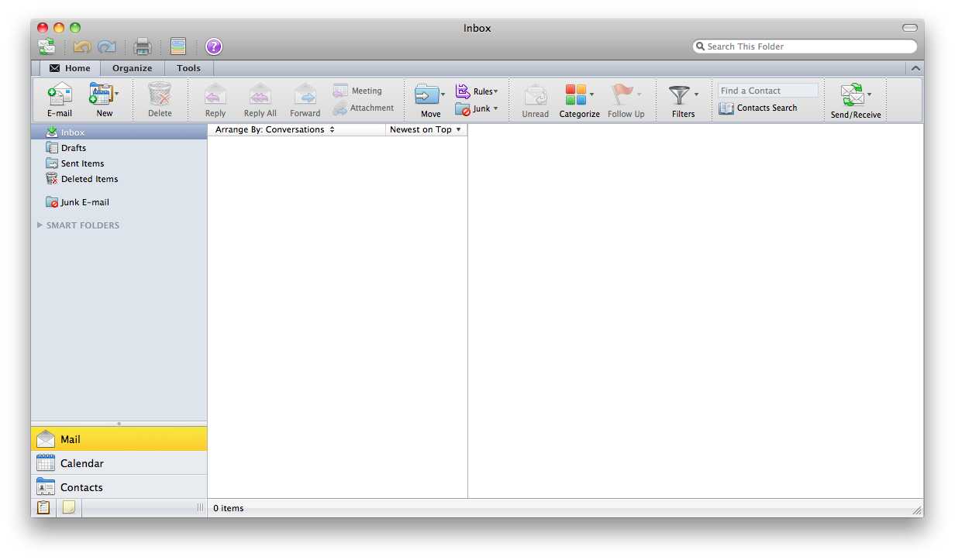Open the Newest on Top sort dropdown
Viewport: 955px width, 560px height.
[426, 130]
